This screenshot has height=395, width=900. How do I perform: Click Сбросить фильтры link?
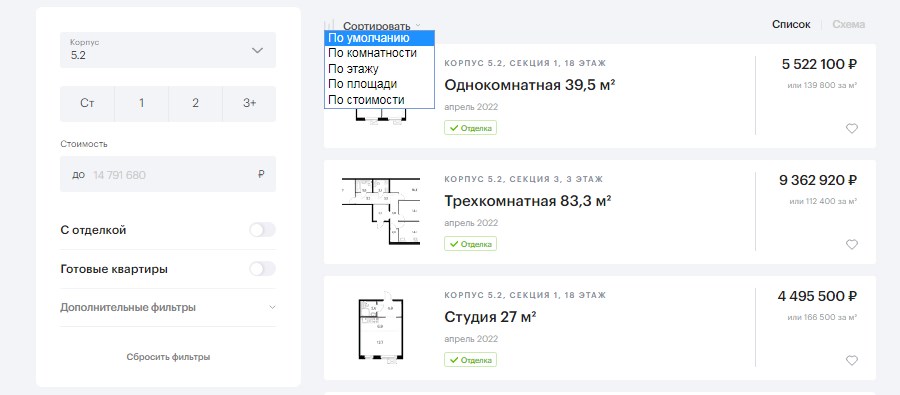click(x=168, y=357)
